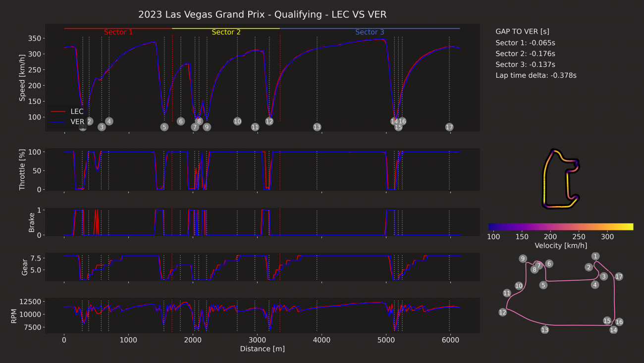Click the 4000 distance tick label
The height and width of the screenshot is (363, 644).
[322, 340]
